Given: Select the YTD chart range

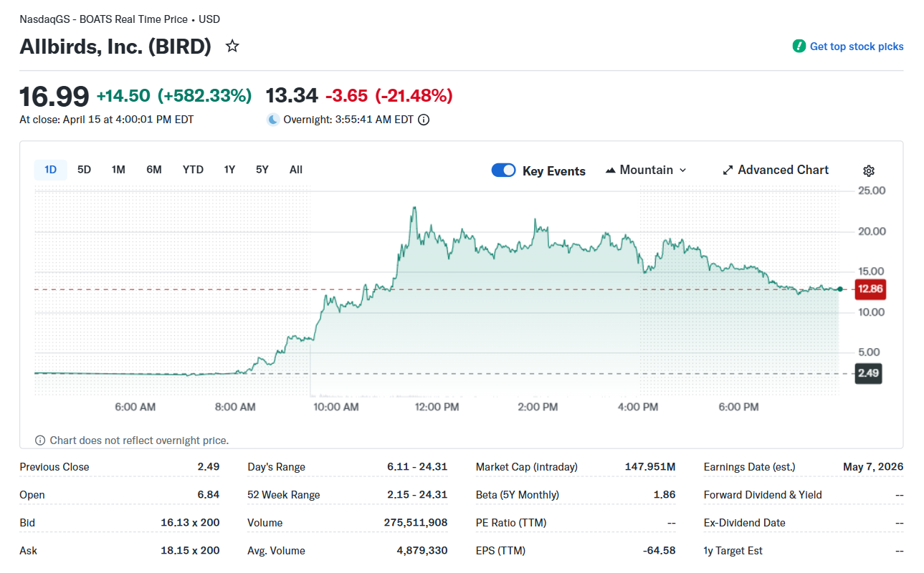Looking at the screenshot, I should pyautogui.click(x=193, y=170).
